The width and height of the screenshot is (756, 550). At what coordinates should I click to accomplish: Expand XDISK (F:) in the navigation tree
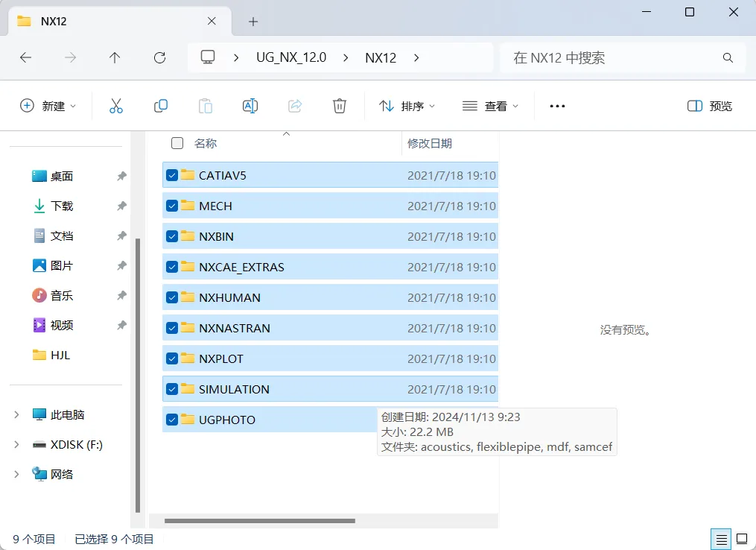pyautogui.click(x=16, y=445)
